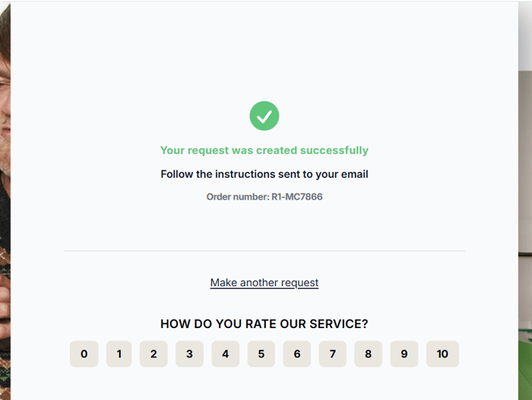Give the top rating of 10

pos(442,354)
